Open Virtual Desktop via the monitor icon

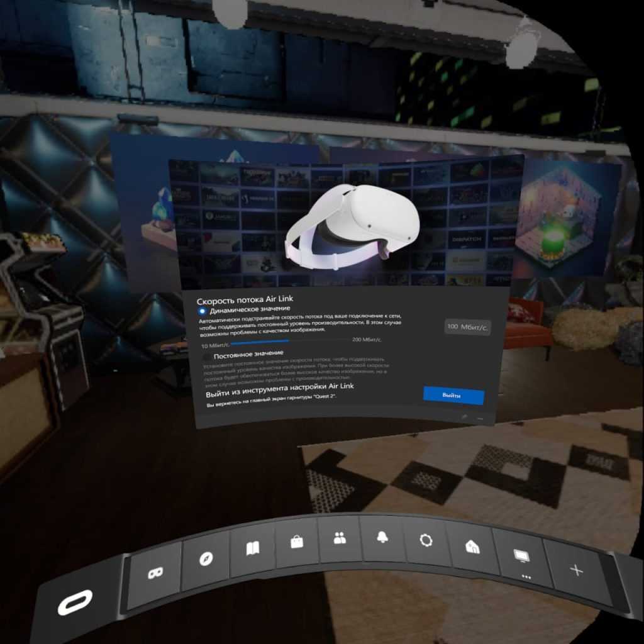[521, 556]
